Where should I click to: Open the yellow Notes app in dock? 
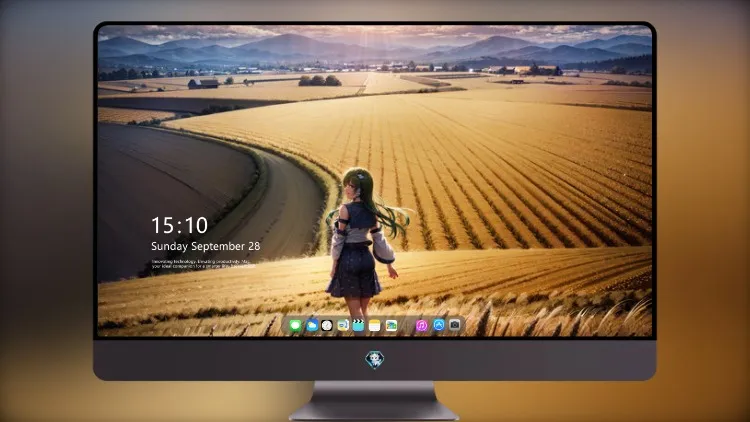pos(375,326)
